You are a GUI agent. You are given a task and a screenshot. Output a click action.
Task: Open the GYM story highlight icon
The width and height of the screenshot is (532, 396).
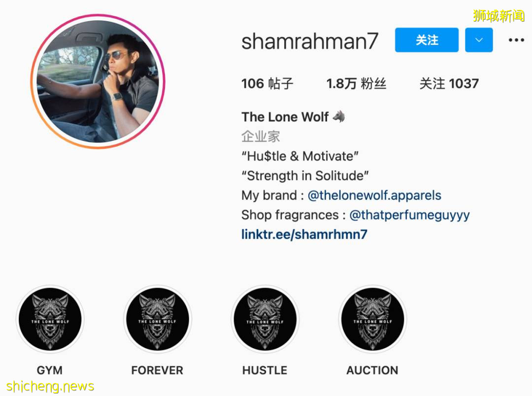coord(50,319)
